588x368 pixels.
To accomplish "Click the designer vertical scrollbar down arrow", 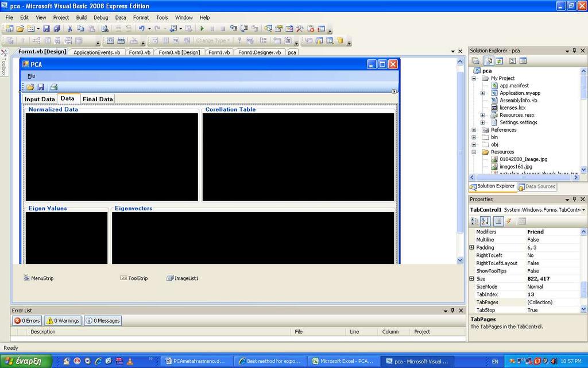I will (x=460, y=260).
